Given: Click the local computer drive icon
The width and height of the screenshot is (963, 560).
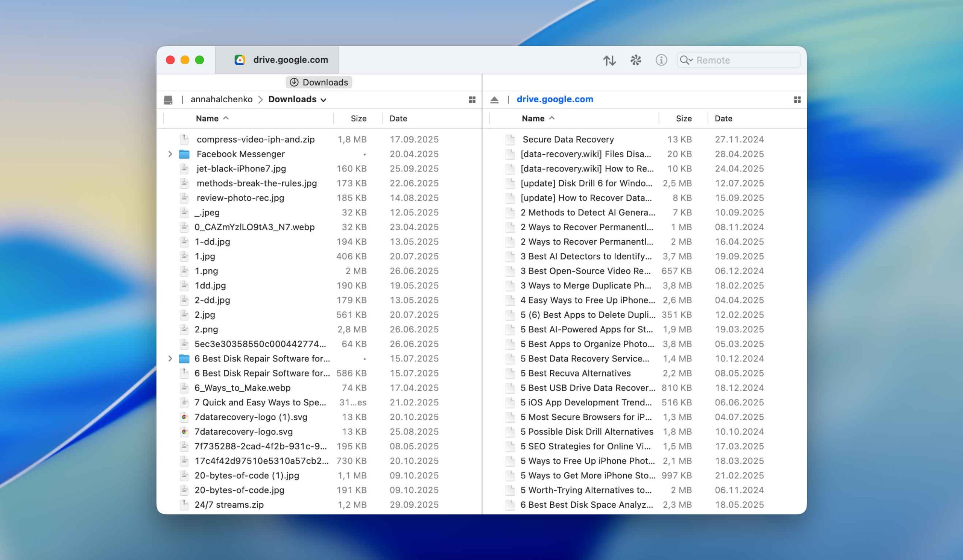Looking at the screenshot, I should coord(168,100).
